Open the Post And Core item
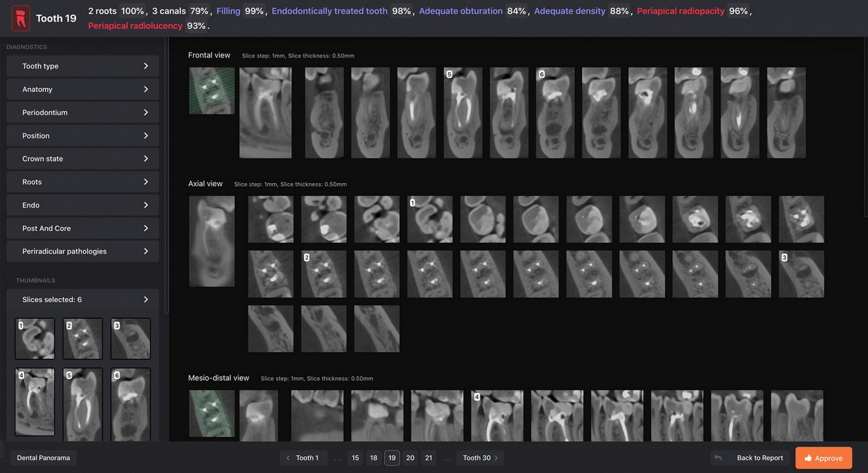The height and width of the screenshot is (473, 868). (x=82, y=228)
